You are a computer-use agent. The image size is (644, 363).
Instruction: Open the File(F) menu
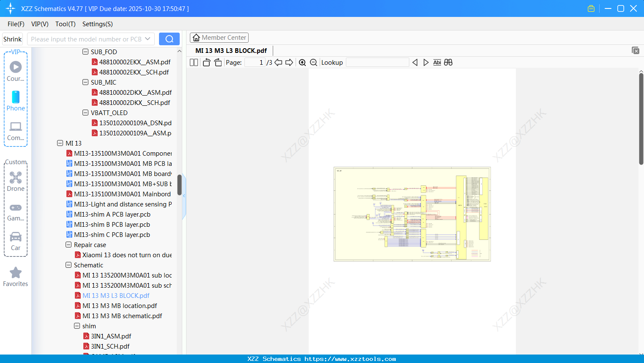pos(16,24)
